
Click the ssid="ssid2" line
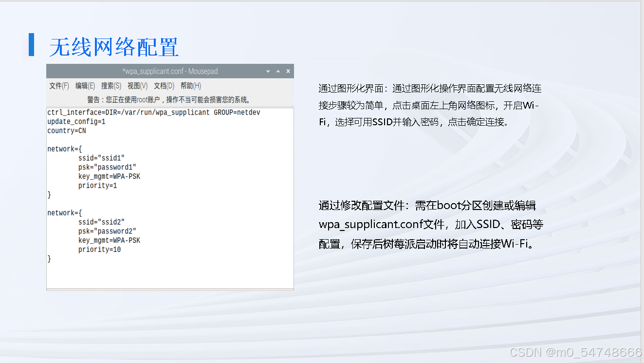(x=101, y=222)
